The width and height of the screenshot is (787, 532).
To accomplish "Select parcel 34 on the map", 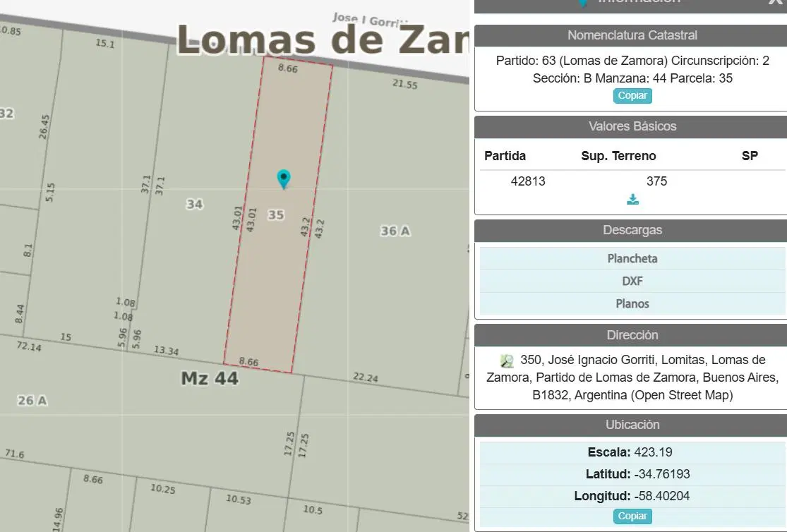I will click(x=195, y=205).
